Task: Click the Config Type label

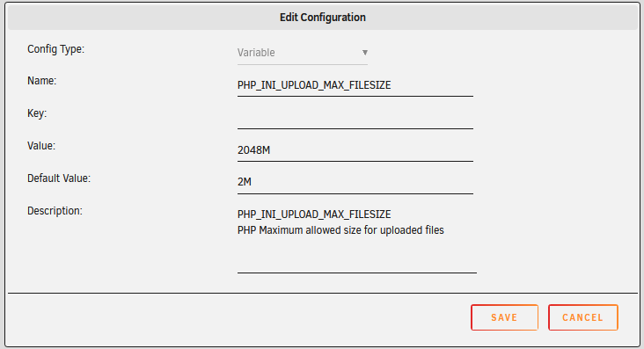Action: pos(55,49)
